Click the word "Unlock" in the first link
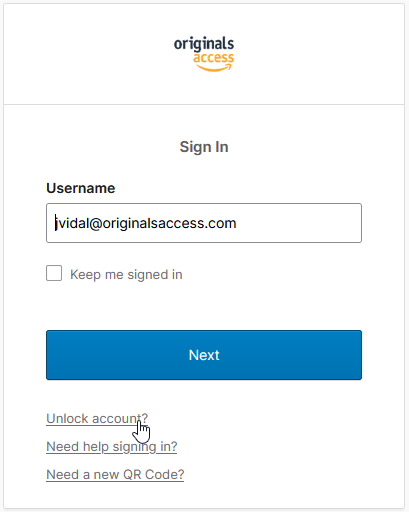The width and height of the screenshot is (409, 512). (x=68, y=419)
